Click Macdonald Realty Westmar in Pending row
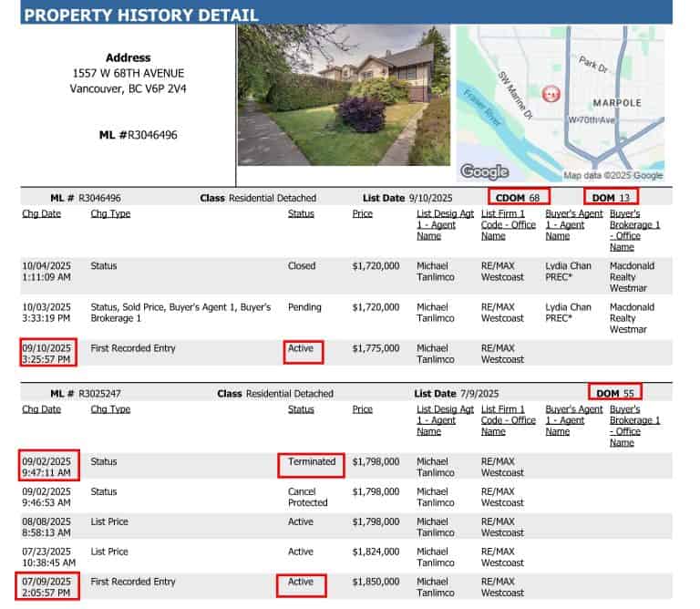The image size is (700, 609). [x=633, y=318]
